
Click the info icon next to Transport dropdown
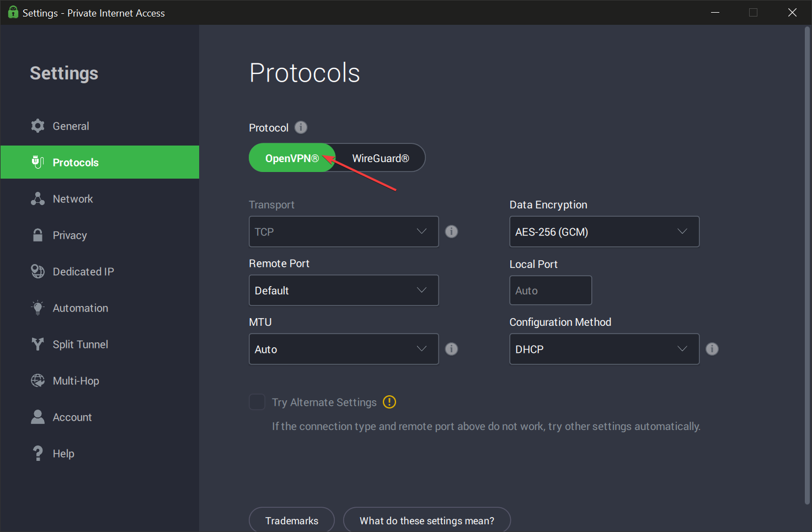point(451,232)
